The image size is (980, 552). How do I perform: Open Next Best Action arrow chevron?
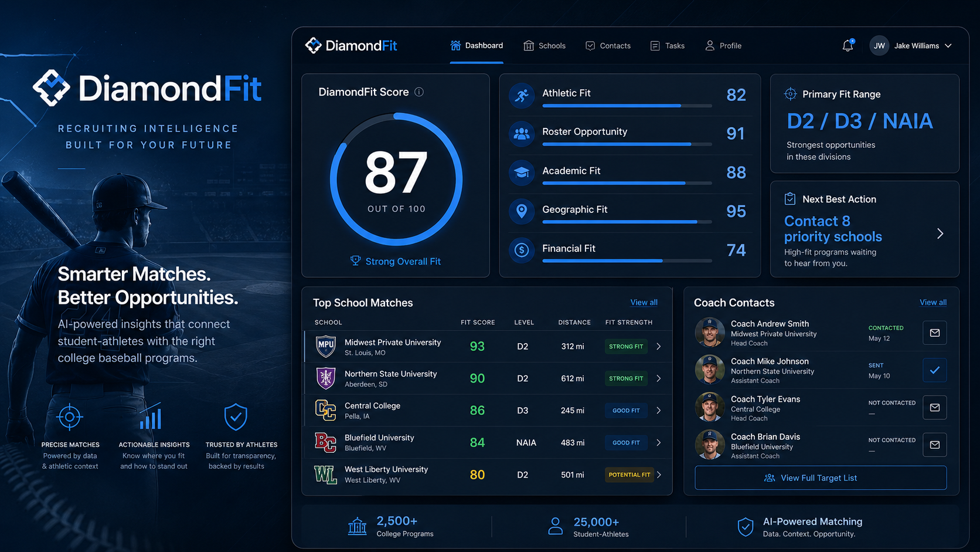(x=940, y=233)
